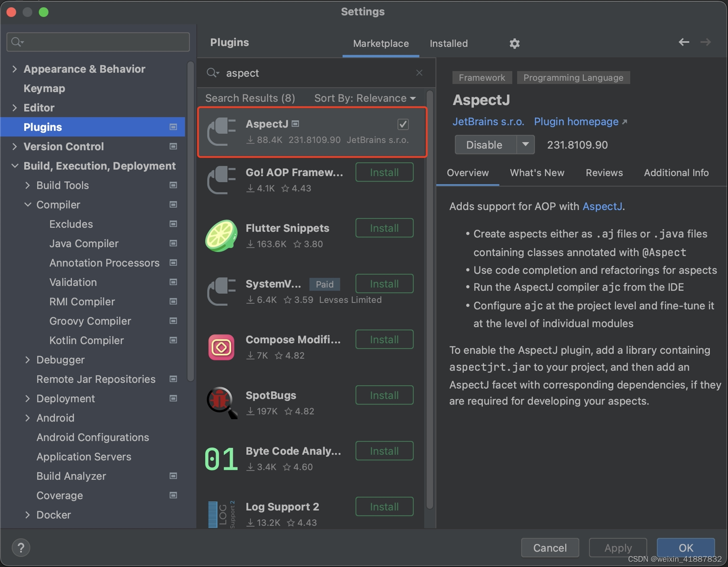Click the SystemVerilog plugin plug icon

(221, 292)
